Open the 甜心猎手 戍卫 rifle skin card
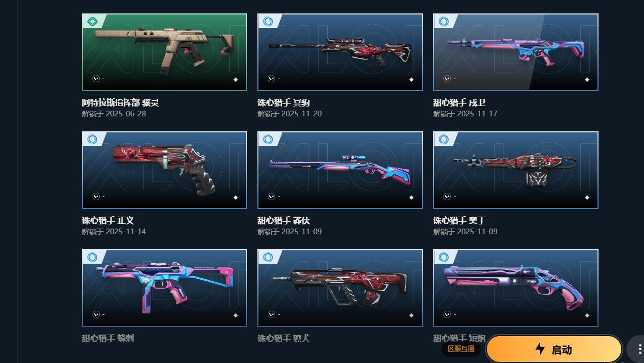Screen dimensions: 644x363 [x=516, y=52]
